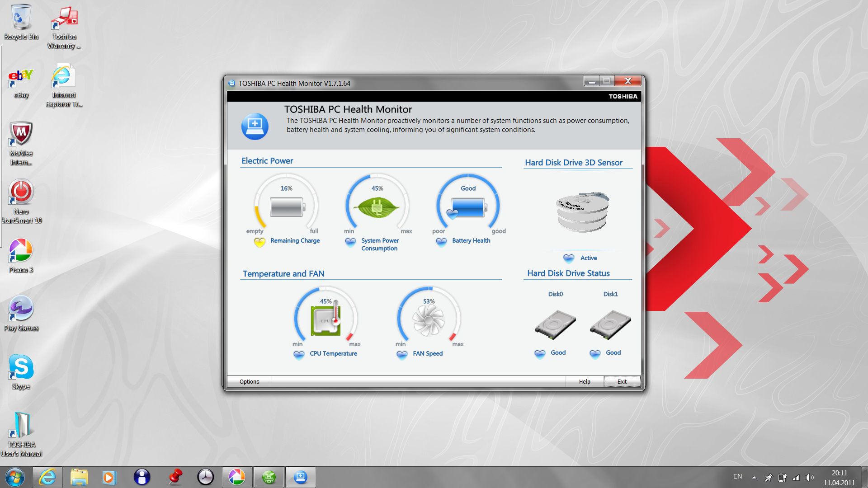Image resolution: width=868 pixels, height=488 pixels.
Task: Click the blue heart under Disk1
Action: coord(595,354)
